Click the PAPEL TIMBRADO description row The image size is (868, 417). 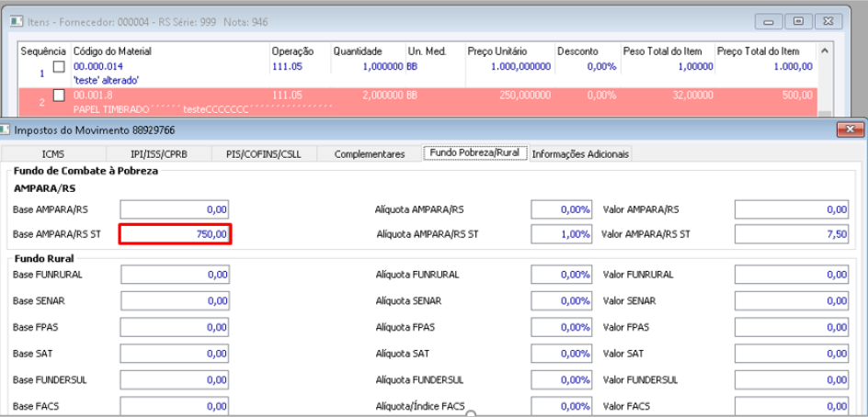[x=202, y=109]
